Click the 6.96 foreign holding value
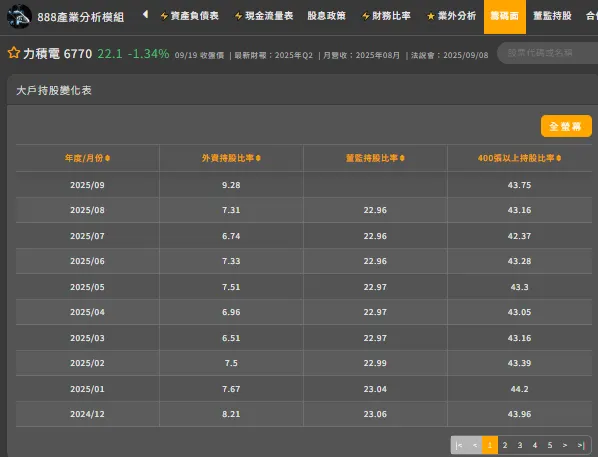The image size is (598, 457). tap(231, 312)
